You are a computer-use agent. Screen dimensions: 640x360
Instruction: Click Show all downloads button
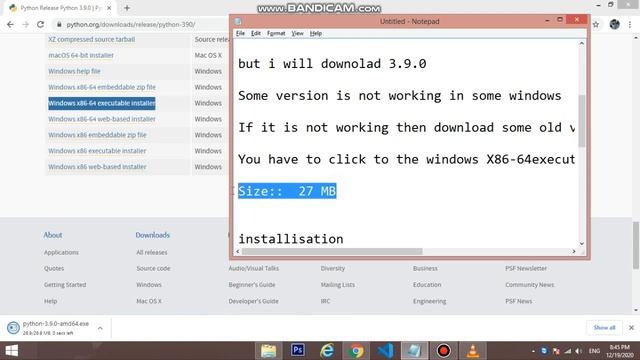(604, 327)
